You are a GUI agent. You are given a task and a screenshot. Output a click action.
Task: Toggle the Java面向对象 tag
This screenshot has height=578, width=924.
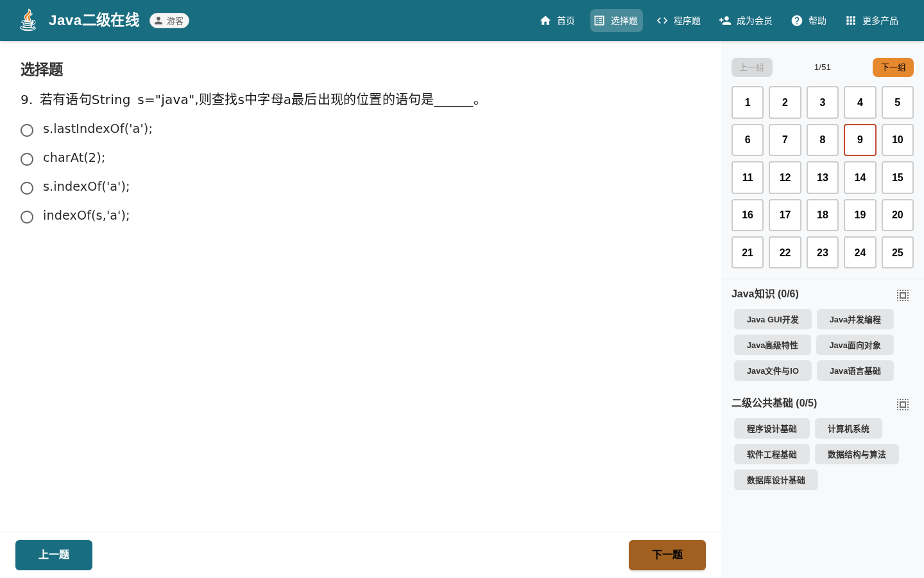coord(855,345)
